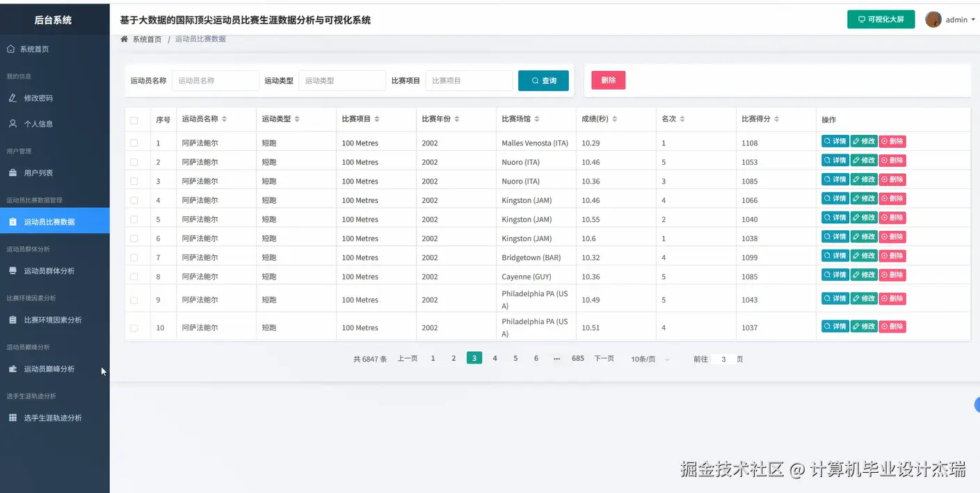Toggle the select-all checkbox in table header
The height and width of the screenshot is (493, 980).
134,120
